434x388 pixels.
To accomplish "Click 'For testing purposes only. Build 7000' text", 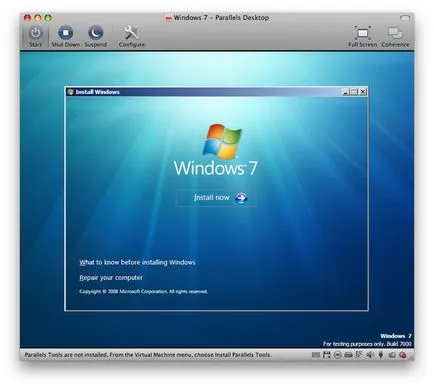I will pos(367,344).
